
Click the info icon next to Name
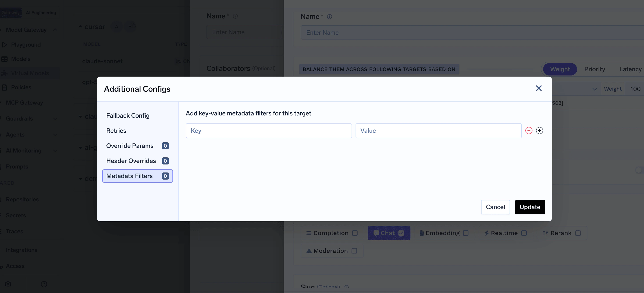coord(329,17)
